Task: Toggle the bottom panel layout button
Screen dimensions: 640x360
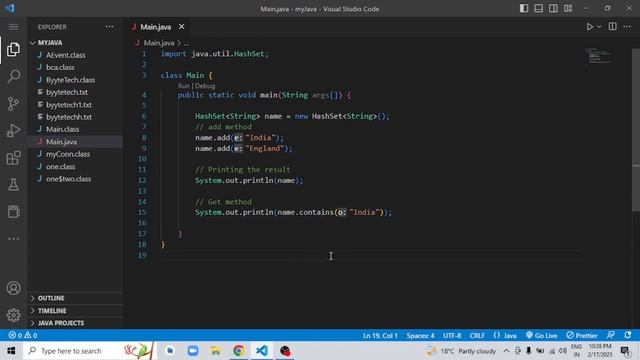Action: (x=539, y=9)
